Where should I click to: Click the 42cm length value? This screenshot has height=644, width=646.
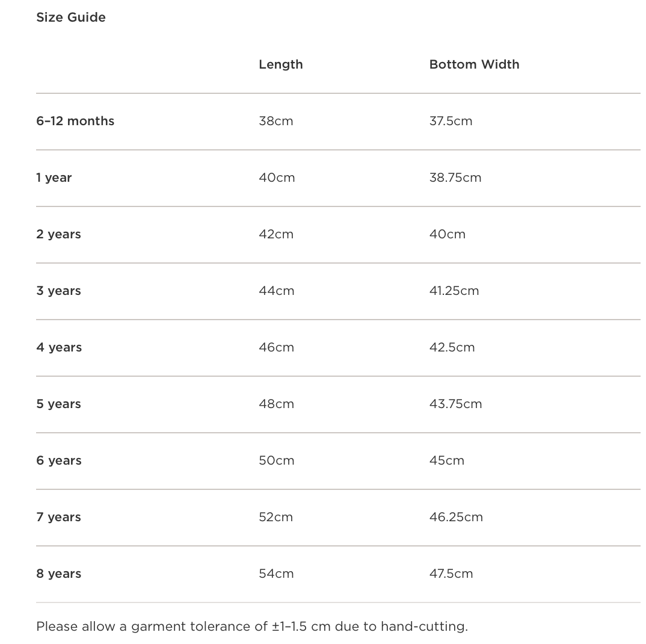pyautogui.click(x=276, y=234)
